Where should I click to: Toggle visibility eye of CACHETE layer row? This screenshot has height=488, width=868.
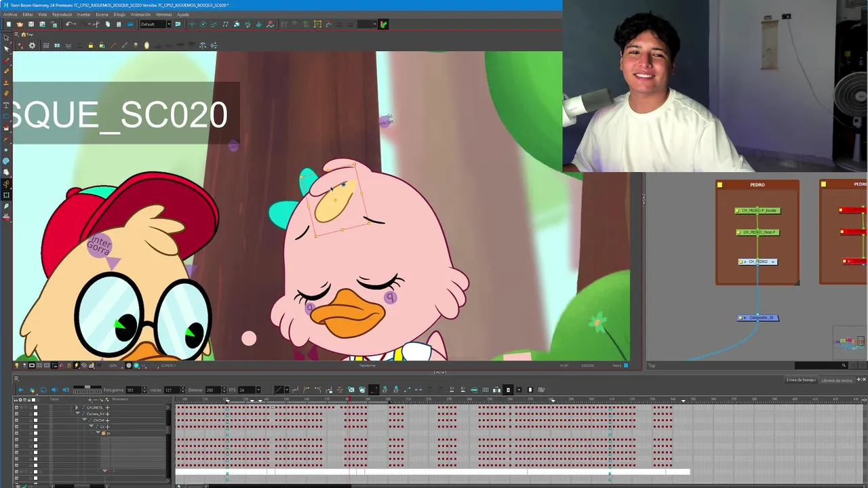[x=16, y=407]
